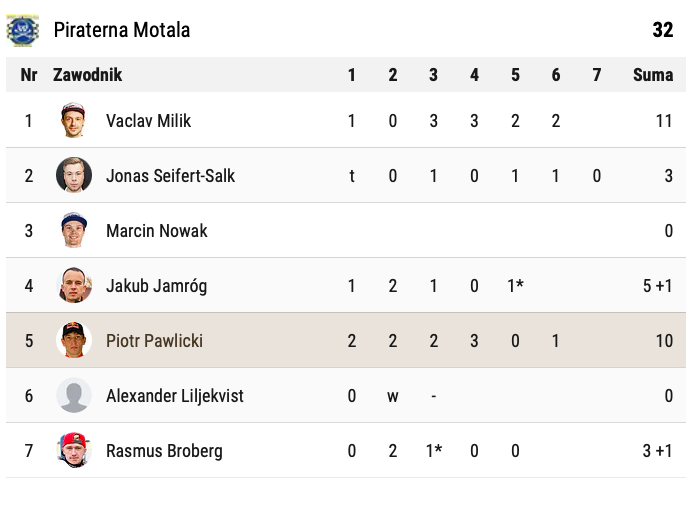This screenshot has height=523, width=700.
Task: Click the Suma column header
Action: (x=652, y=75)
